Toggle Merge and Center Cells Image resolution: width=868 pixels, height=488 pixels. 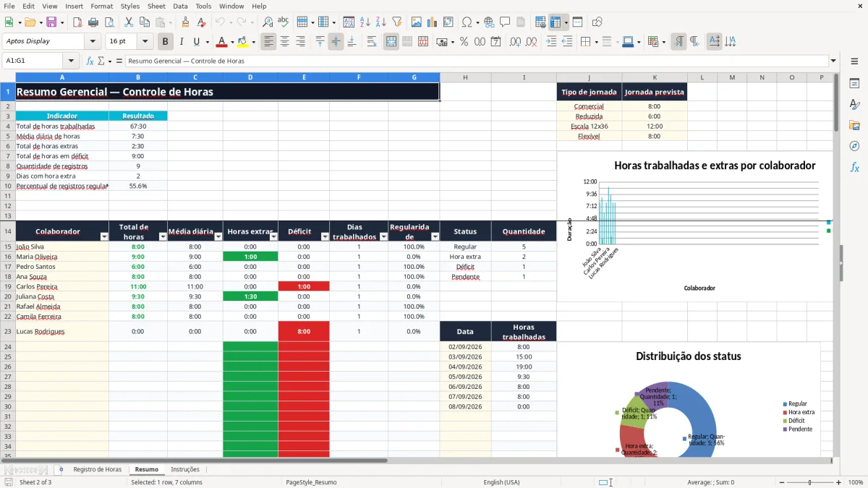coord(391,42)
